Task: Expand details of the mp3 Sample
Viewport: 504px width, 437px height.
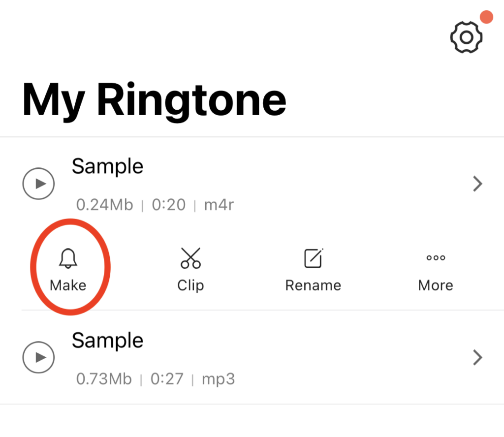Action: click(x=477, y=357)
